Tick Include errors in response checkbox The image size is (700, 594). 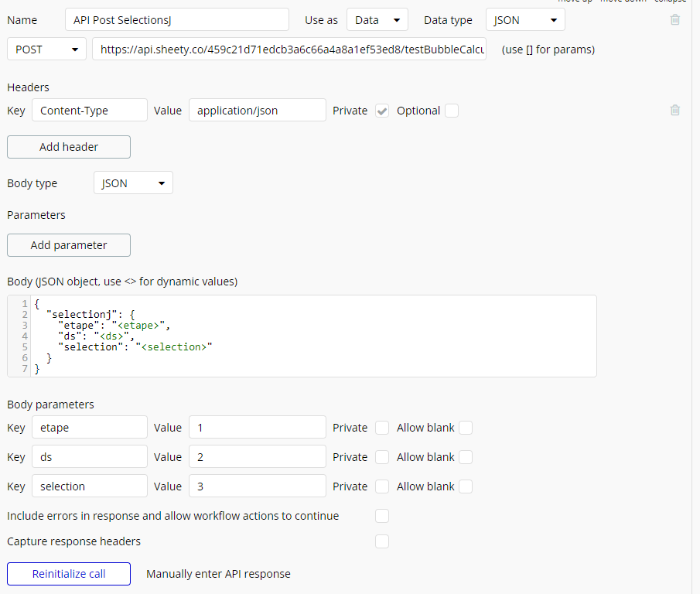click(382, 516)
